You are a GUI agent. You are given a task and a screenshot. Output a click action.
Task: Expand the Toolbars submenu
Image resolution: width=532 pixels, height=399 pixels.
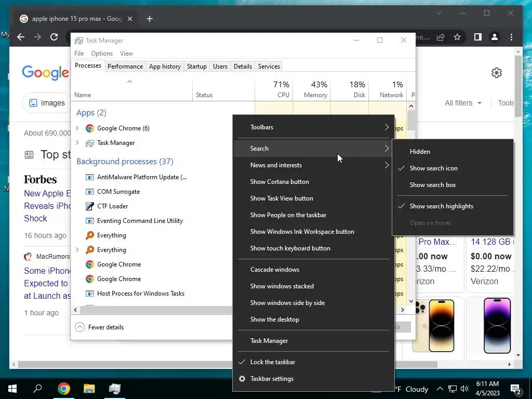(x=313, y=127)
